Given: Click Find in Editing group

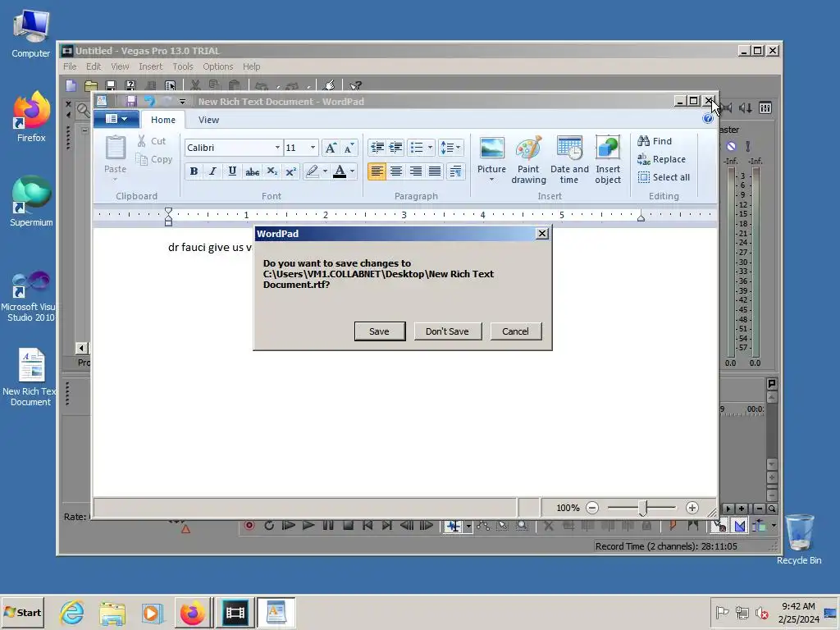Looking at the screenshot, I should click(x=655, y=141).
